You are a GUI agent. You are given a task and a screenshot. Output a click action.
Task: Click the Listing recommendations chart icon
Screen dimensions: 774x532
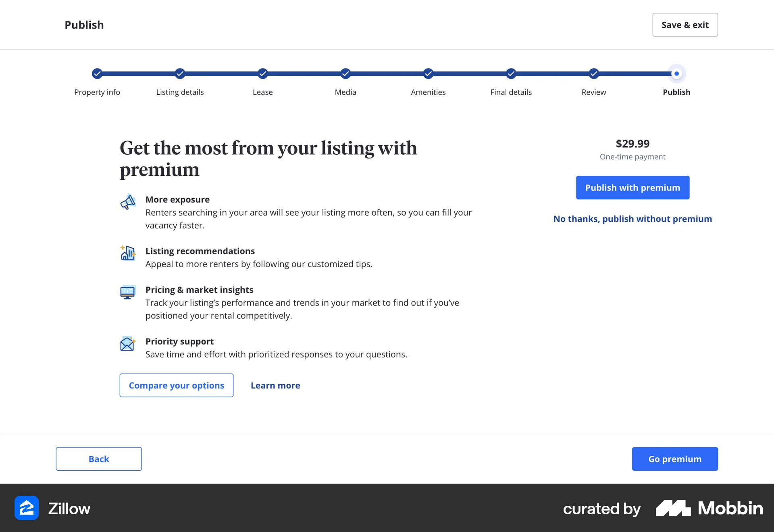(x=128, y=253)
